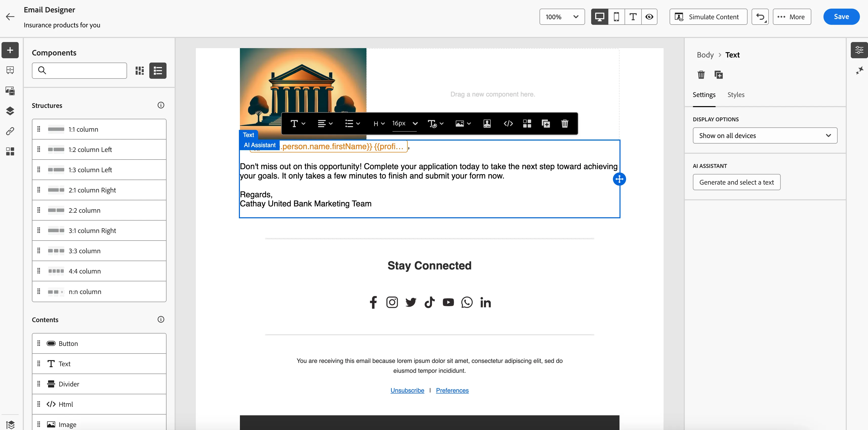Click the AI Assistant label on text block
The height and width of the screenshot is (430, 868).
259,145
